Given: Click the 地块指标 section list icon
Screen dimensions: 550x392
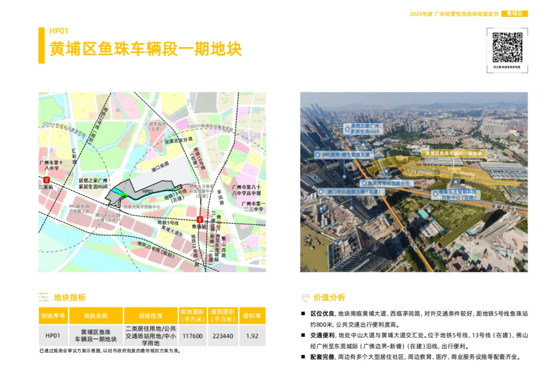Looking at the screenshot, I should [x=43, y=297].
